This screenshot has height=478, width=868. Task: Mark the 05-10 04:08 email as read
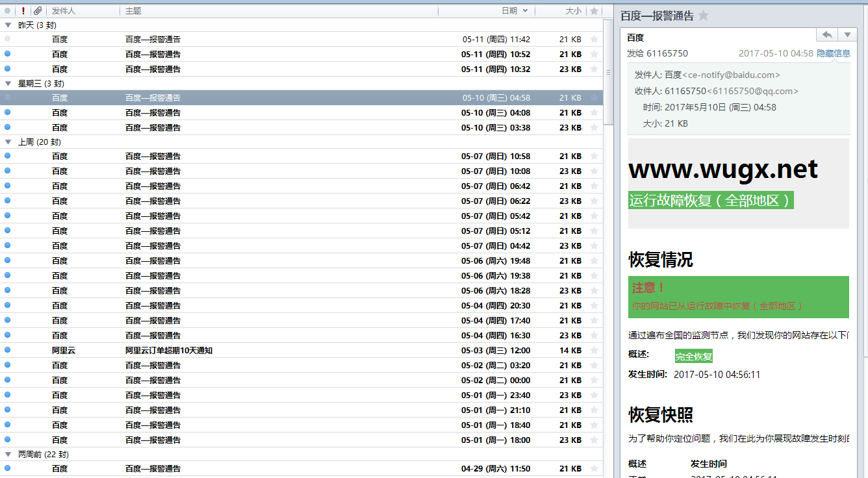click(x=8, y=112)
